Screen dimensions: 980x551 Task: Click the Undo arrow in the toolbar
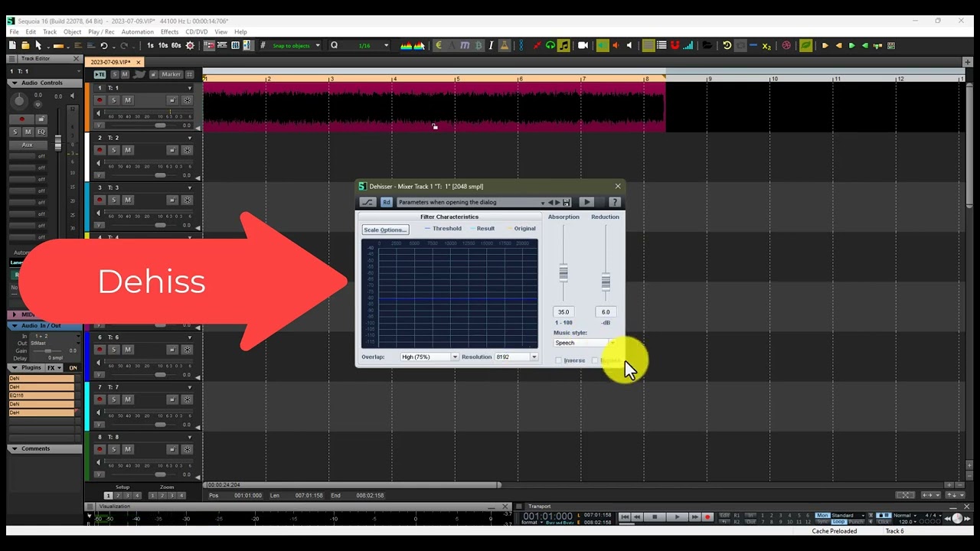tap(103, 45)
